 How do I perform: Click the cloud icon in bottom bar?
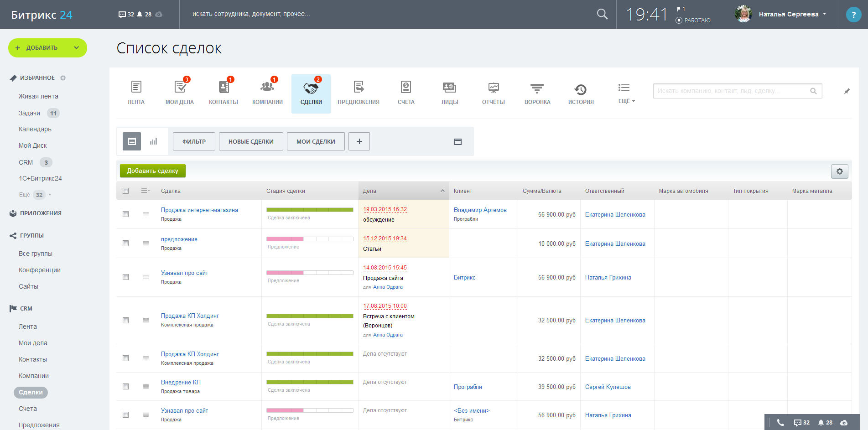click(844, 423)
